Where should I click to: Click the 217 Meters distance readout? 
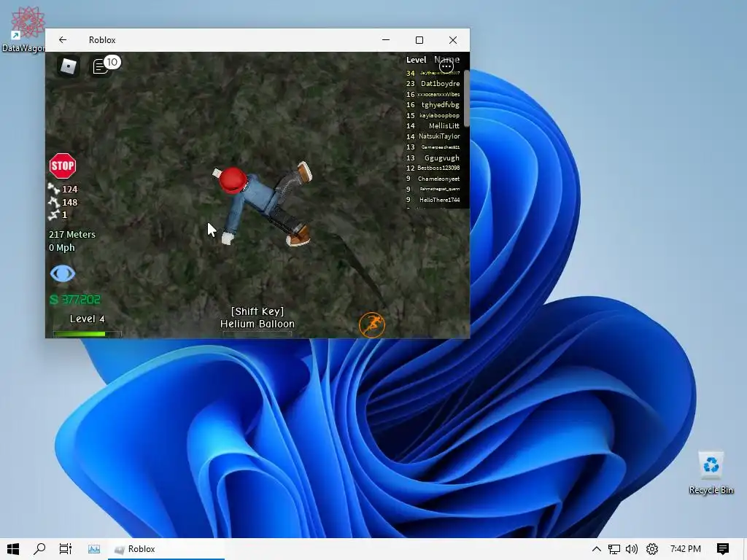pyautogui.click(x=72, y=234)
